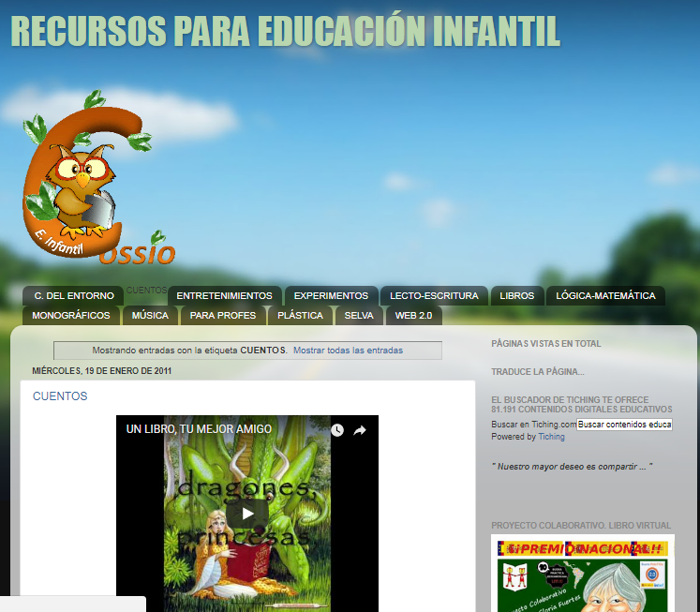Open the CUENTOS post title link
This screenshot has width=700, height=612.
point(60,396)
